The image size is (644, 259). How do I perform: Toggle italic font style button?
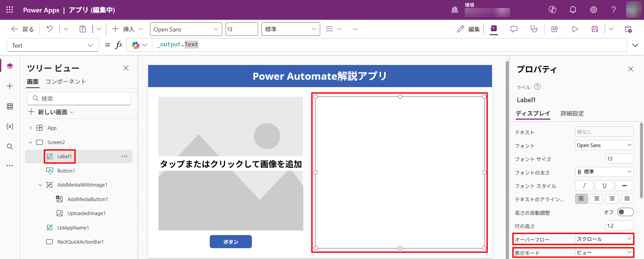click(x=584, y=186)
